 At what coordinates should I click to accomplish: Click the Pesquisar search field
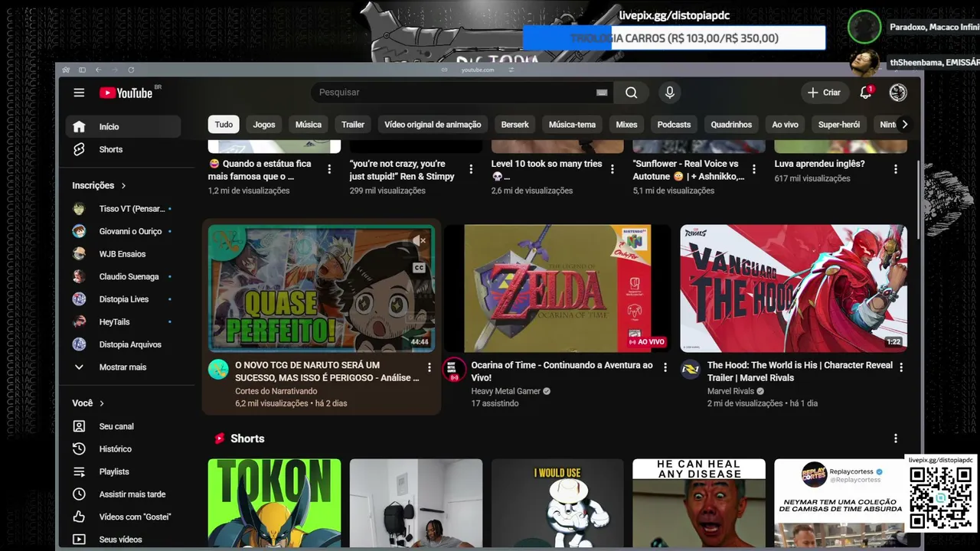pos(456,93)
